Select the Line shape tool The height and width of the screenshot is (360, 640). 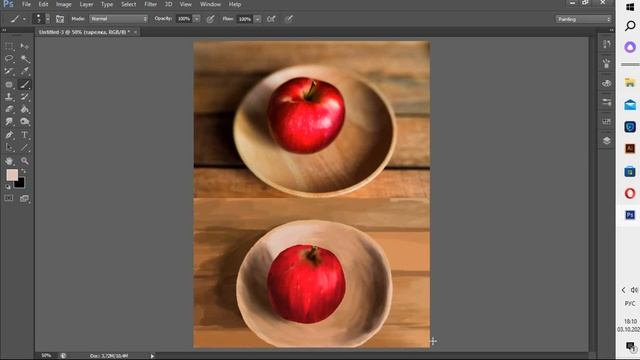pyautogui.click(x=24, y=147)
